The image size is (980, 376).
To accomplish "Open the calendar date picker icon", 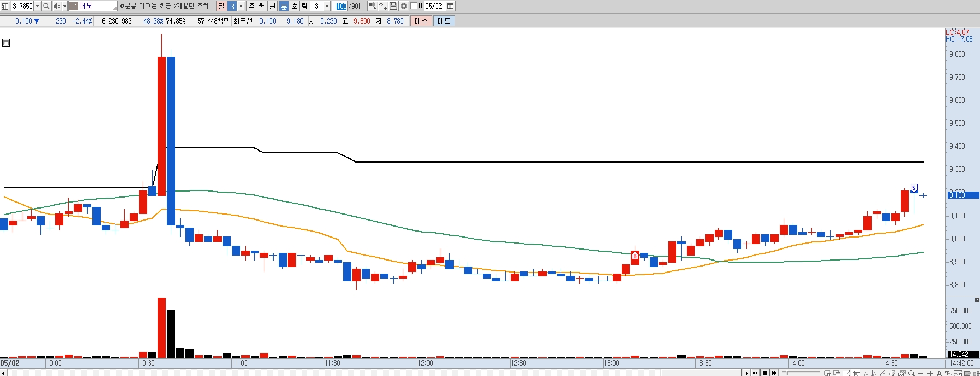I will (450, 6).
